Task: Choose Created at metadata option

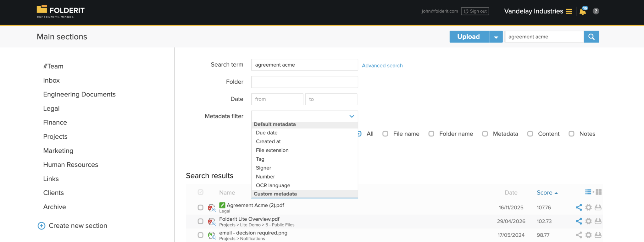Action: (268, 141)
